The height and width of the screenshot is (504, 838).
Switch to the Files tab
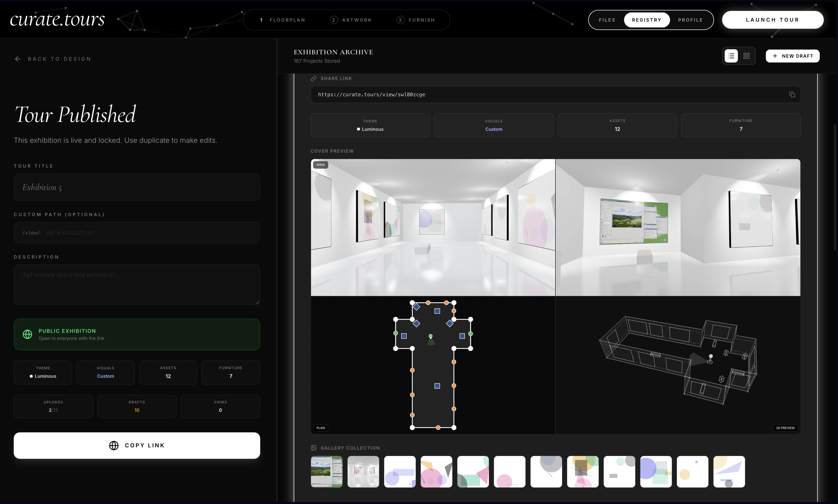tap(607, 20)
